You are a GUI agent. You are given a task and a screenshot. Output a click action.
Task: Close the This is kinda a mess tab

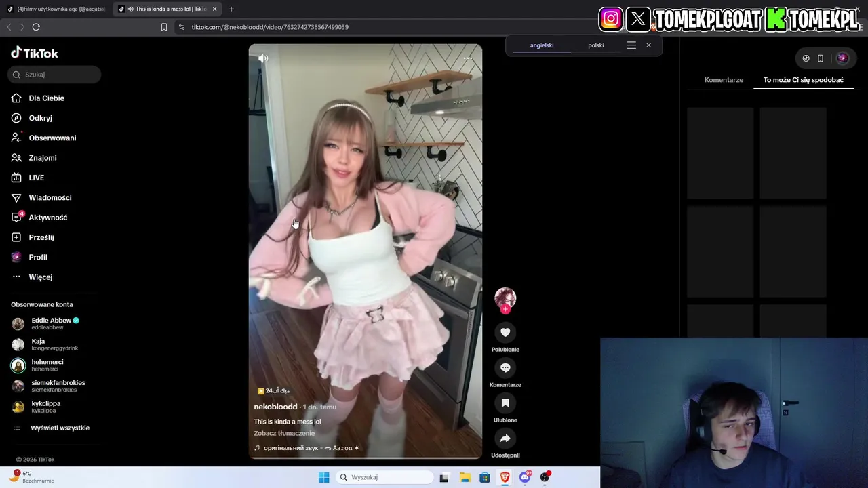(215, 9)
